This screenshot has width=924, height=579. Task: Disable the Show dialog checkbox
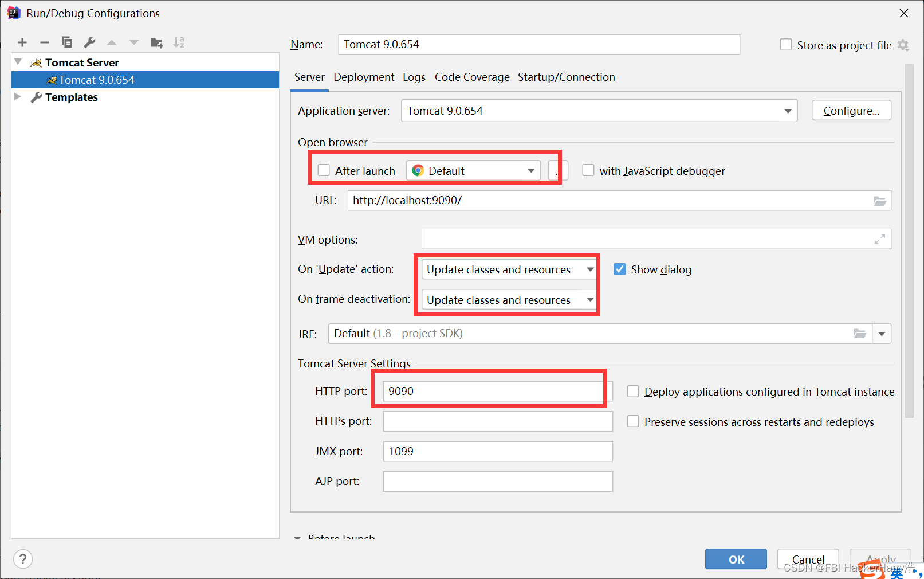[619, 269]
